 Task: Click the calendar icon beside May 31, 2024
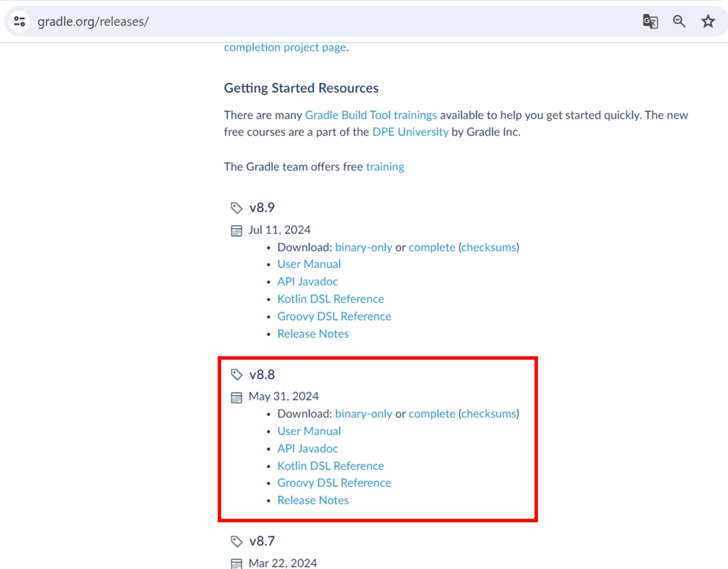tap(236, 397)
